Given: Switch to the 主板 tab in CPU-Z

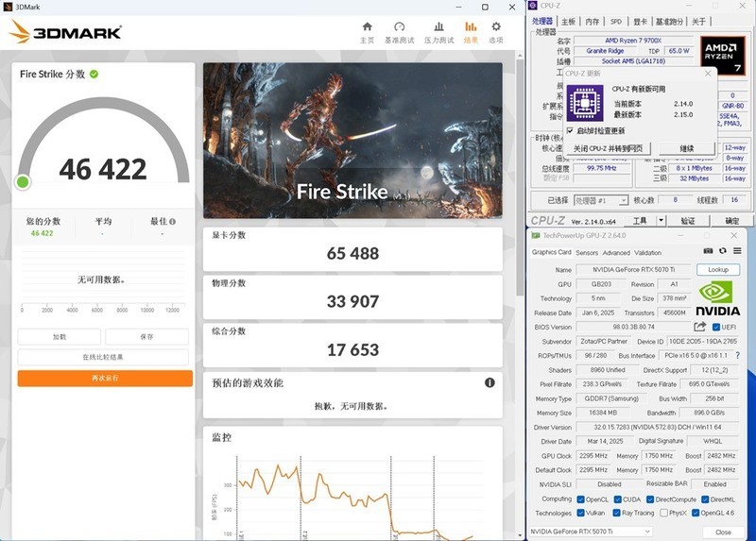Looking at the screenshot, I should [x=569, y=22].
